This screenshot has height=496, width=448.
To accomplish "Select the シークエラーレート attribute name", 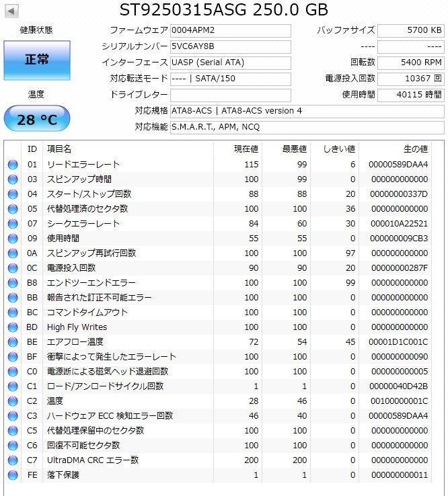I will click(83, 224).
